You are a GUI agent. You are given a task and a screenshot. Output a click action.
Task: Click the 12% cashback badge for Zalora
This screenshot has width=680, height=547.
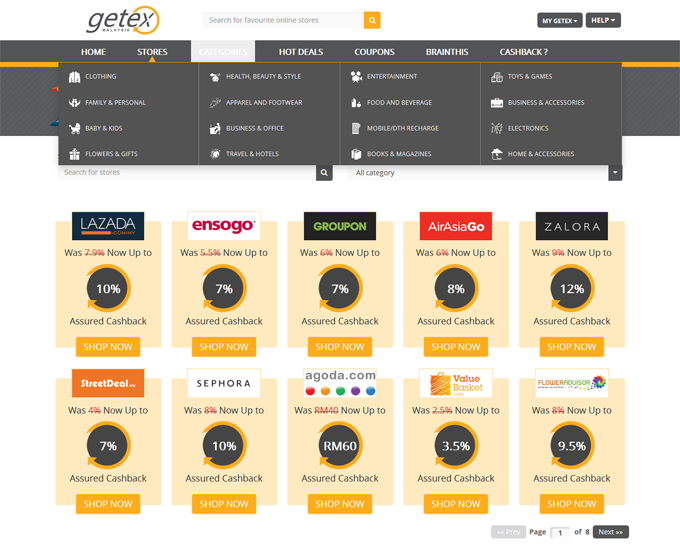pos(572,288)
